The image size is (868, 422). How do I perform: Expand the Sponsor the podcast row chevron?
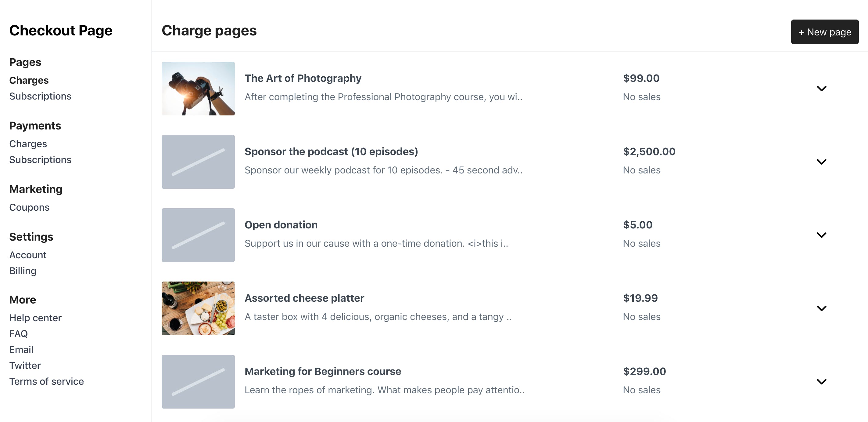click(821, 162)
